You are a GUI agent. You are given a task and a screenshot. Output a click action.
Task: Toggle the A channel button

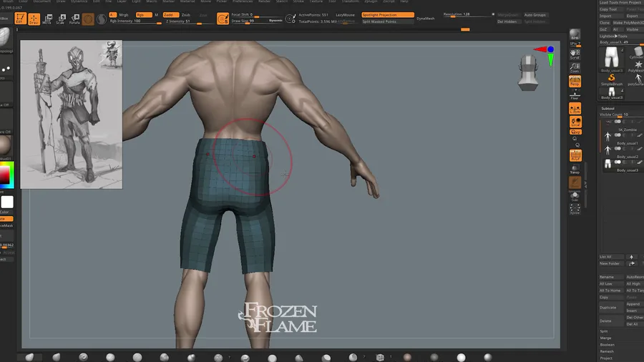click(x=112, y=15)
